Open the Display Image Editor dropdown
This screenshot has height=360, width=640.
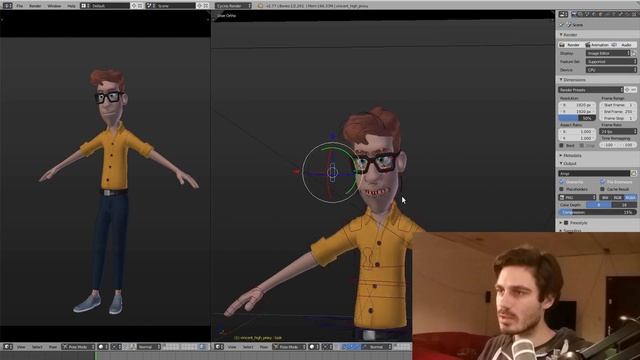[608, 53]
